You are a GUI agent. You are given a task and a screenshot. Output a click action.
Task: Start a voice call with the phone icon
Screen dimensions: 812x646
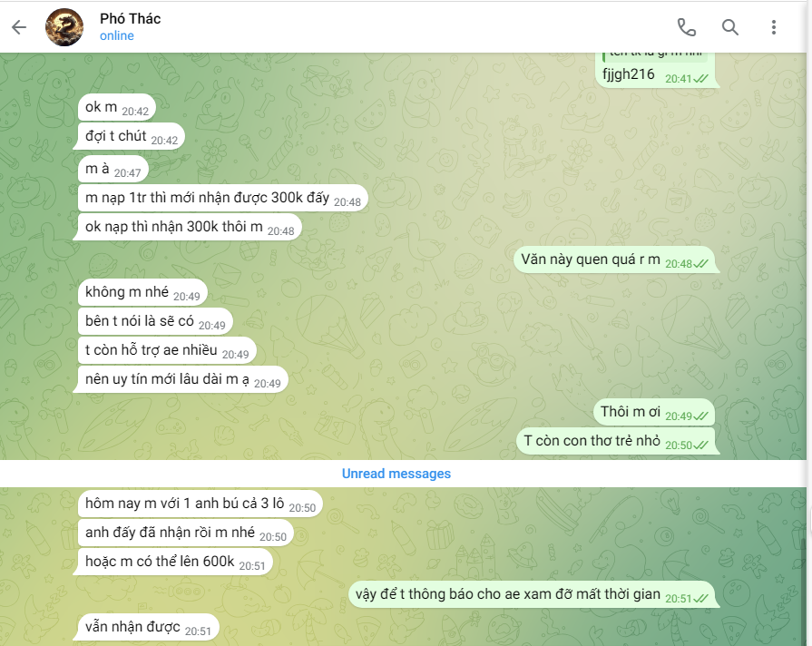(687, 27)
